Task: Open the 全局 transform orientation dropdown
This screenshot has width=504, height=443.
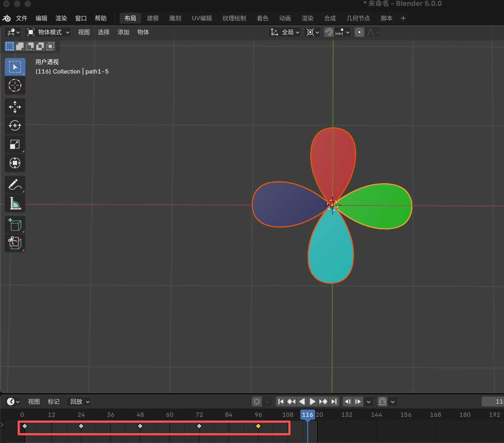Action: (x=285, y=32)
